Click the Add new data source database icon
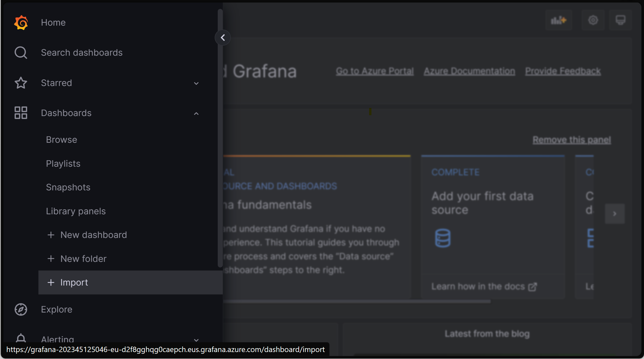This screenshot has width=644, height=359. point(442,238)
